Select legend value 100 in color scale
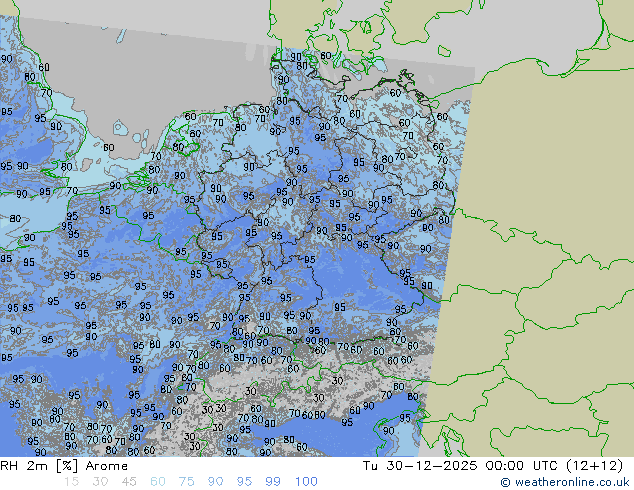Image resolution: width=634 pixels, height=490 pixels. [x=306, y=482]
